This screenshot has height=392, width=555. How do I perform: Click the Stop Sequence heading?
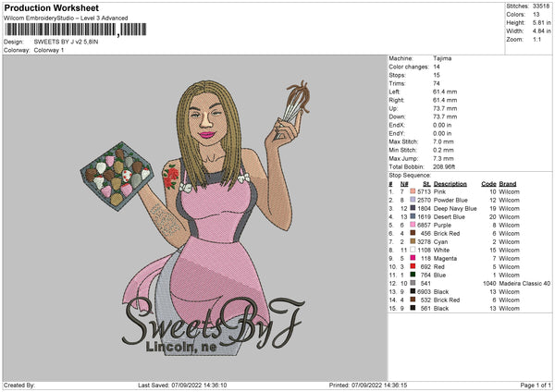click(x=410, y=176)
